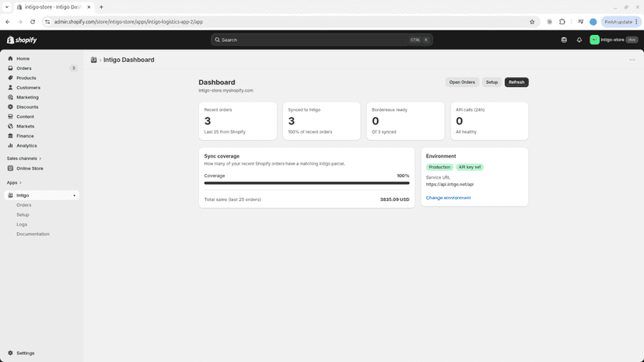Open Orders in main sidebar
The width and height of the screenshot is (644, 362).
[24, 68]
